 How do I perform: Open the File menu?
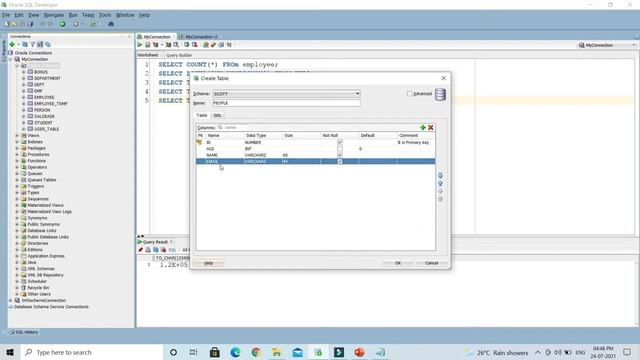pyautogui.click(x=6, y=15)
